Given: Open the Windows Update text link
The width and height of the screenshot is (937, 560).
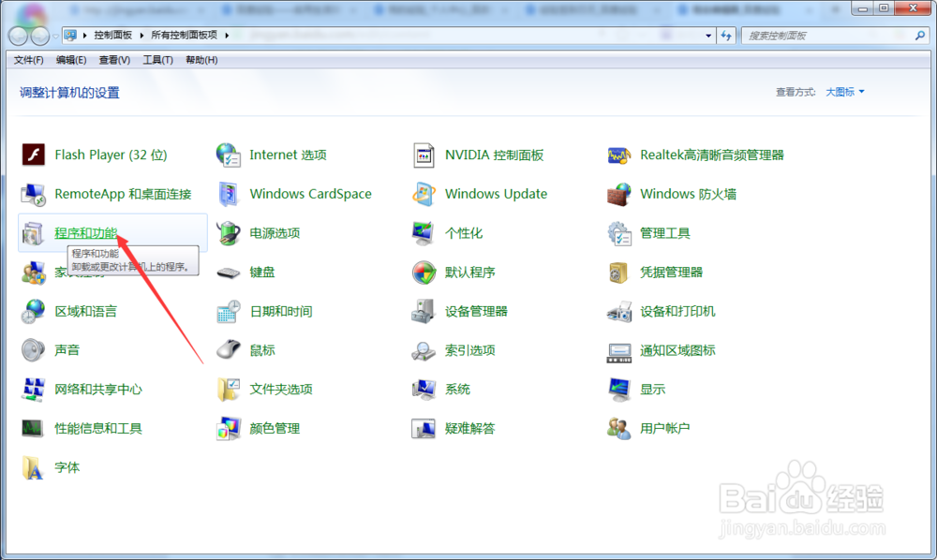Looking at the screenshot, I should pos(496,194).
